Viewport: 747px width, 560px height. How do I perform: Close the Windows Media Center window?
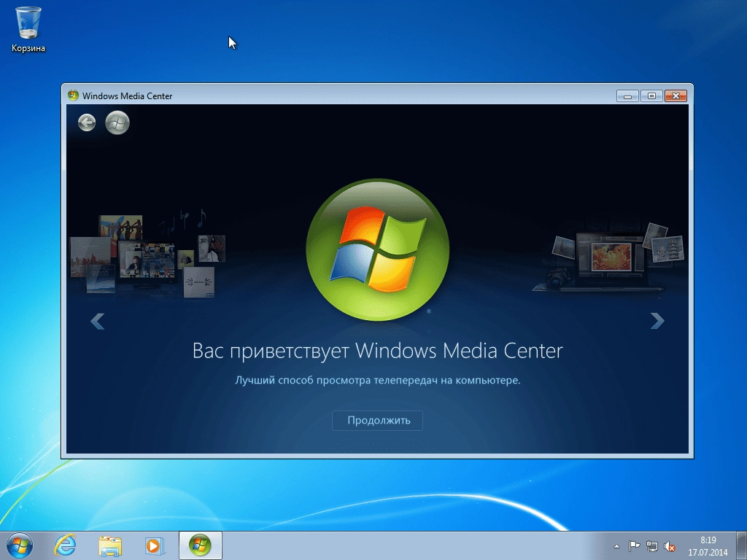(676, 96)
